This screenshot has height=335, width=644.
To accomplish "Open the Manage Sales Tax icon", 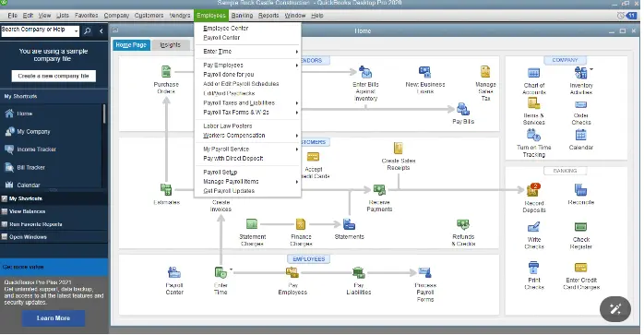I will click(485, 72).
